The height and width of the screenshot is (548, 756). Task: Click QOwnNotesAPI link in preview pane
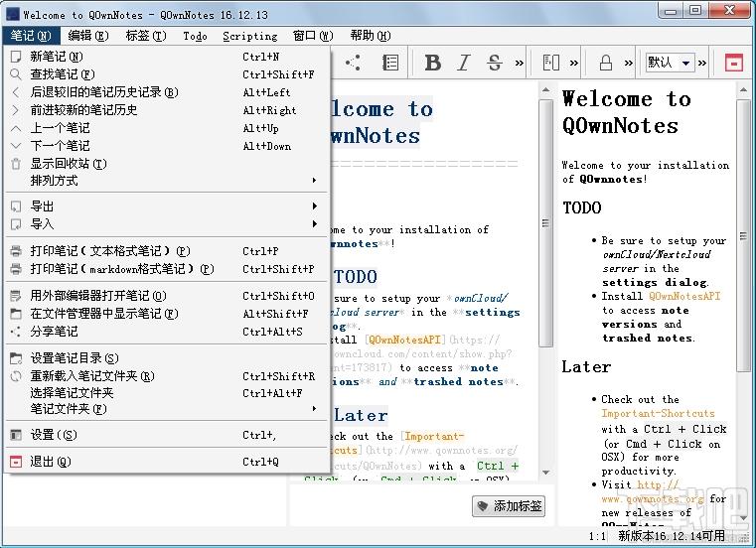[x=684, y=296]
